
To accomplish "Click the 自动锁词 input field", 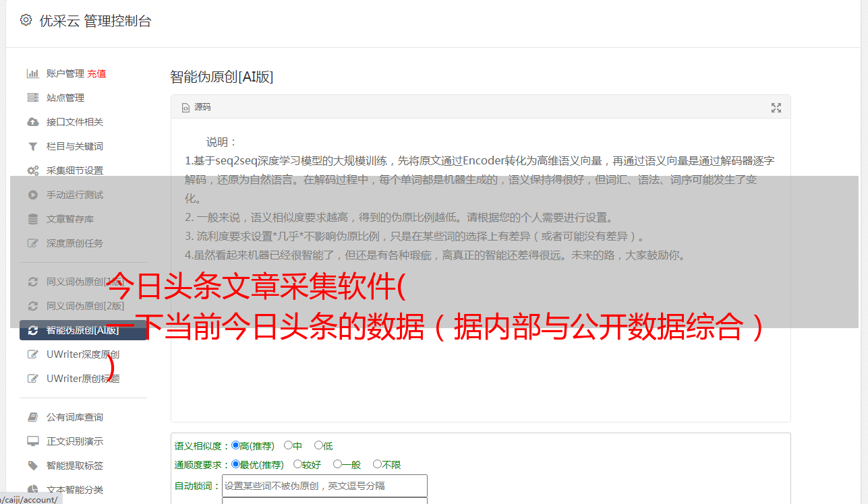I will [324, 486].
